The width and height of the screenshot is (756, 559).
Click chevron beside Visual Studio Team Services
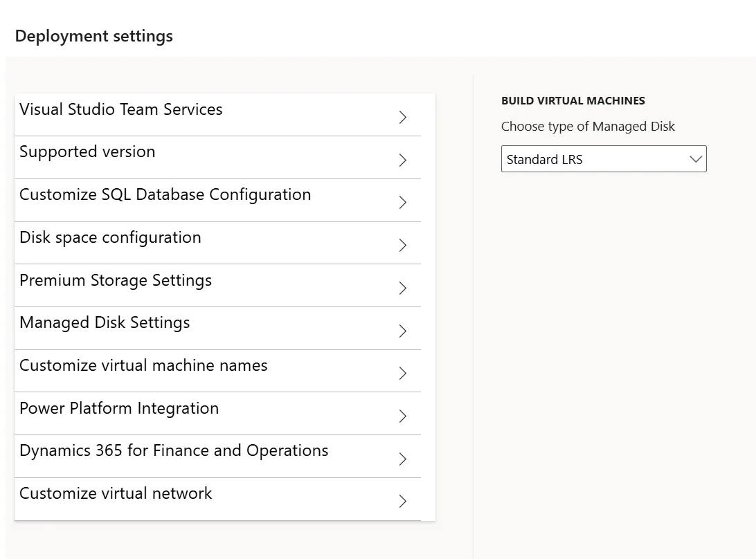(403, 117)
